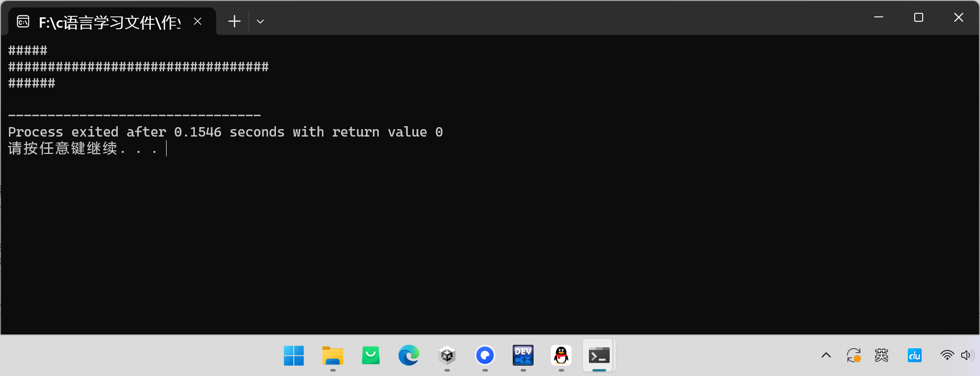The image size is (980, 376).
Task: Toggle the 英 input language indicator
Action: (x=882, y=355)
